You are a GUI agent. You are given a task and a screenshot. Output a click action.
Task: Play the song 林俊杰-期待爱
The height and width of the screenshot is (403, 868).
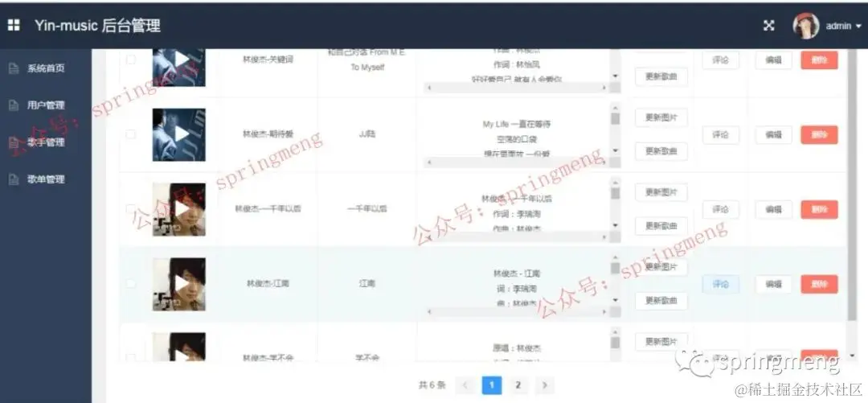pos(182,134)
